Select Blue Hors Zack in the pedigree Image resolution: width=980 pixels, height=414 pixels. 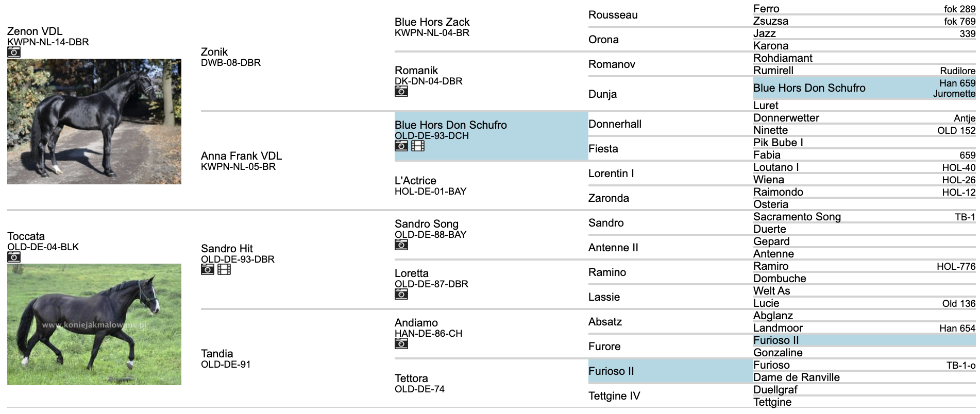[x=432, y=22]
